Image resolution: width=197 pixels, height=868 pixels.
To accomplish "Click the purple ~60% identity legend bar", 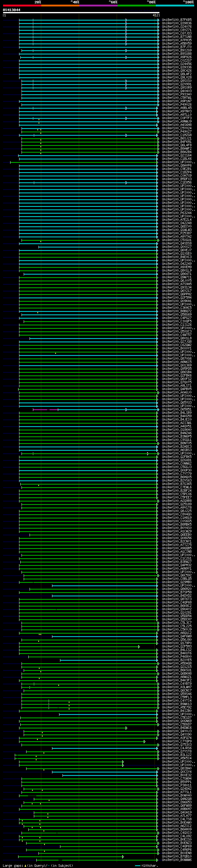I will [x=99, y=6].
